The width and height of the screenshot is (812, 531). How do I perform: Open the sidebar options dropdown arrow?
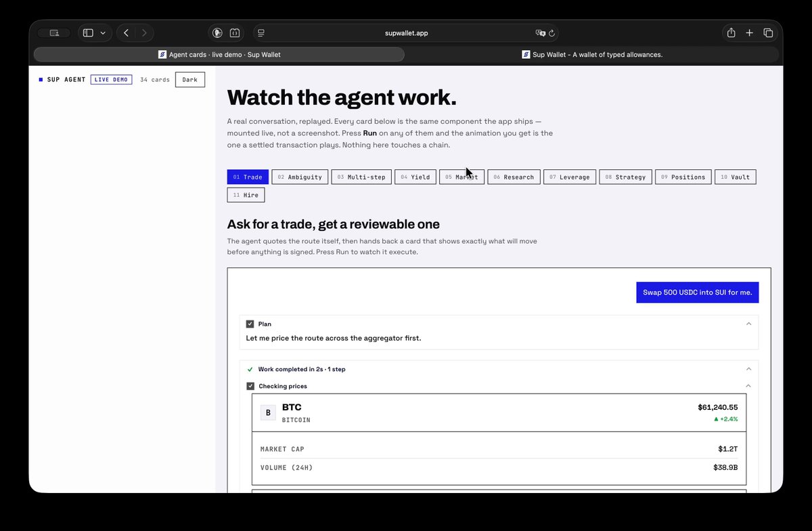click(x=103, y=33)
